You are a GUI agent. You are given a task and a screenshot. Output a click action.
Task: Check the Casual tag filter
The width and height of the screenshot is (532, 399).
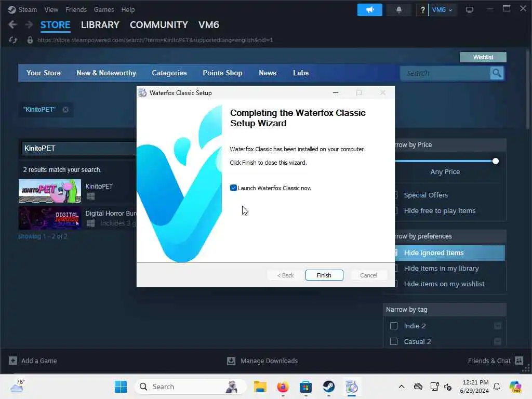pyautogui.click(x=394, y=341)
